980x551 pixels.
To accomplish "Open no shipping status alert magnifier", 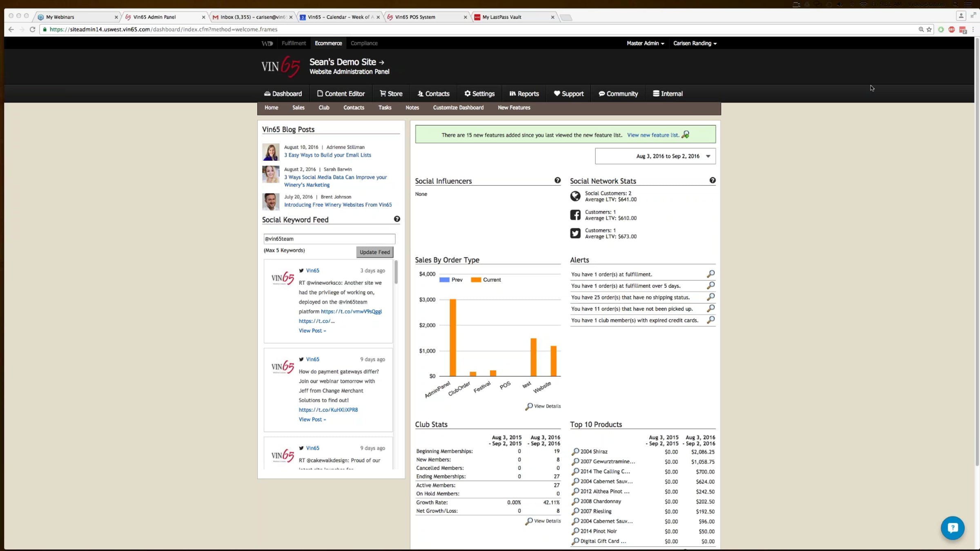I will pos(710,297).
